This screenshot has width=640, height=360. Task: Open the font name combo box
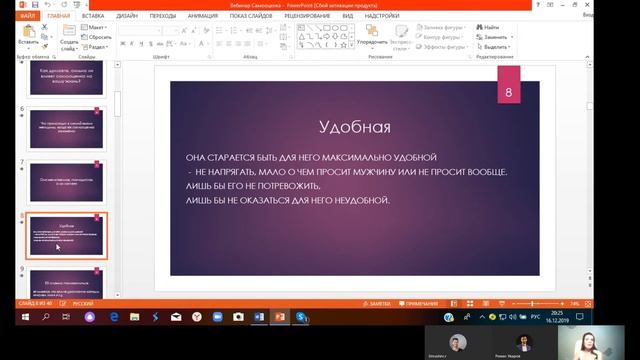[x=140, y=31]
